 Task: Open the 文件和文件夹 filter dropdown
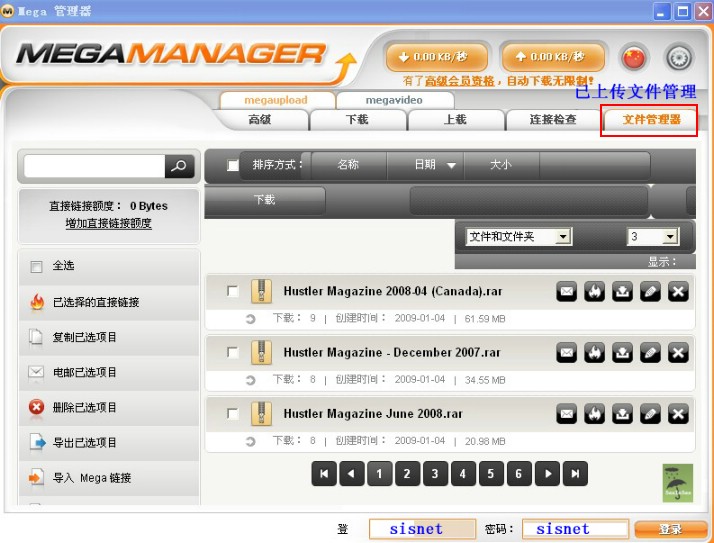[x=519, y=236]
